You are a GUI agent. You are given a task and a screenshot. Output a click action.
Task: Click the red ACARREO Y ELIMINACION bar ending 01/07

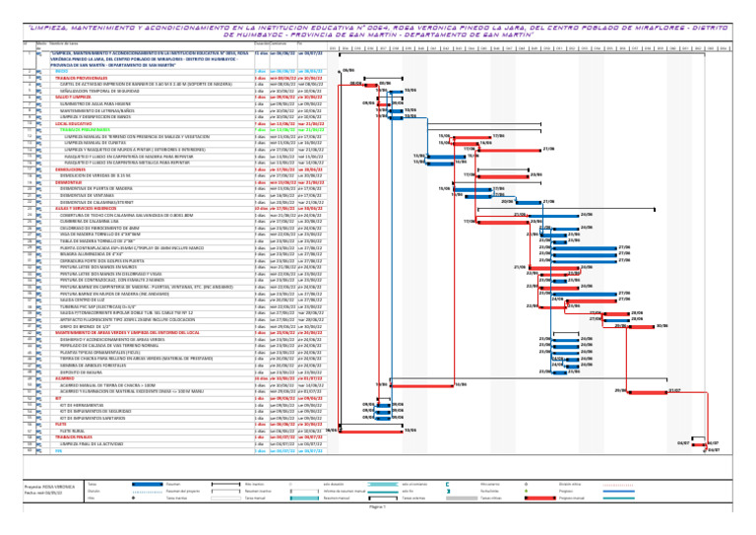pyautogui.click(x=648, y=392)
